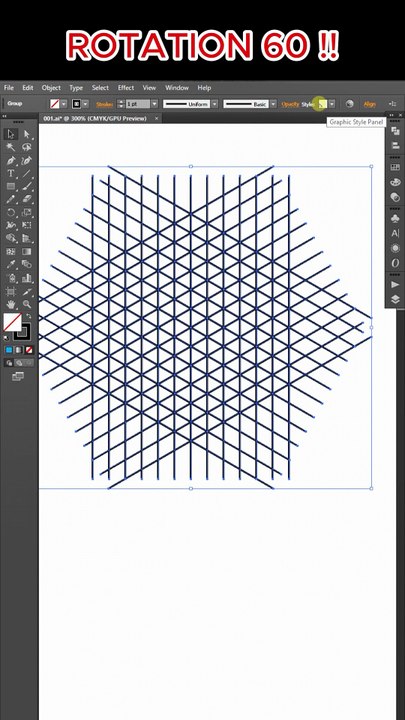Open the Layers panel icon

(x=395, y=299)
